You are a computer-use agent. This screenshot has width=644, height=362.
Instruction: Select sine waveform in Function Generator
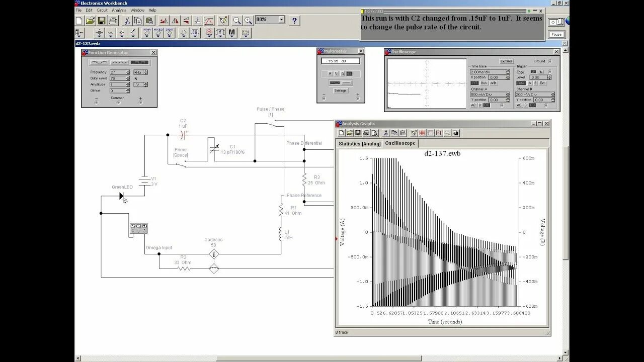pos(99,62)
